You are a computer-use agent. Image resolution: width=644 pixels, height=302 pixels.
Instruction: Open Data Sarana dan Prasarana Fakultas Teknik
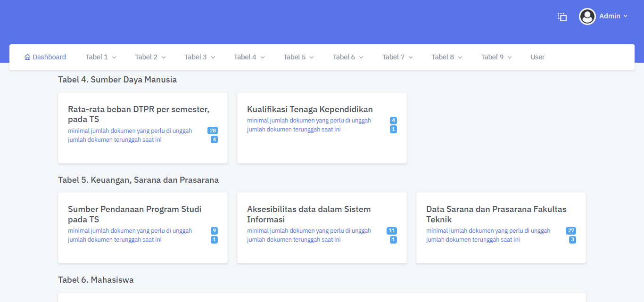pos(501,228)
